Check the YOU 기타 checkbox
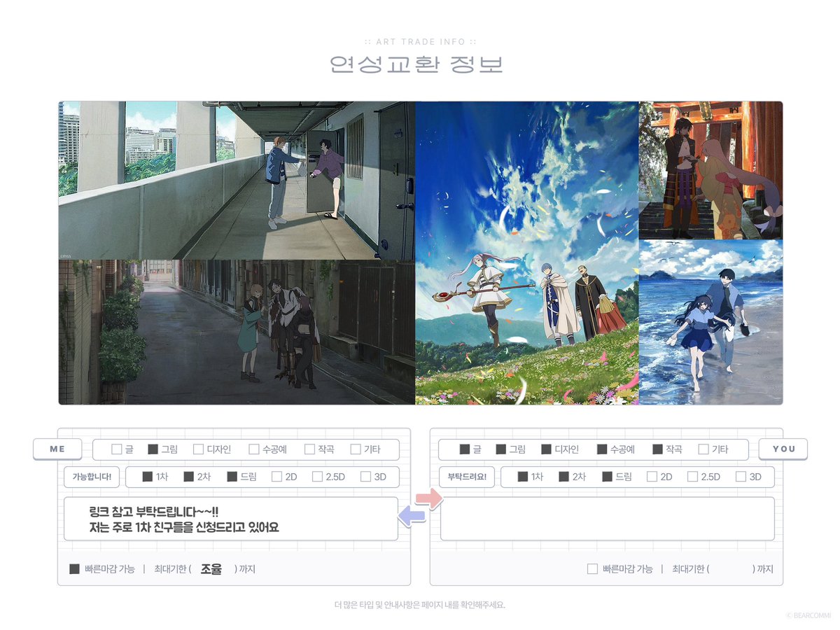This screenshot has height=630, width=840. [x=703, y=449]
